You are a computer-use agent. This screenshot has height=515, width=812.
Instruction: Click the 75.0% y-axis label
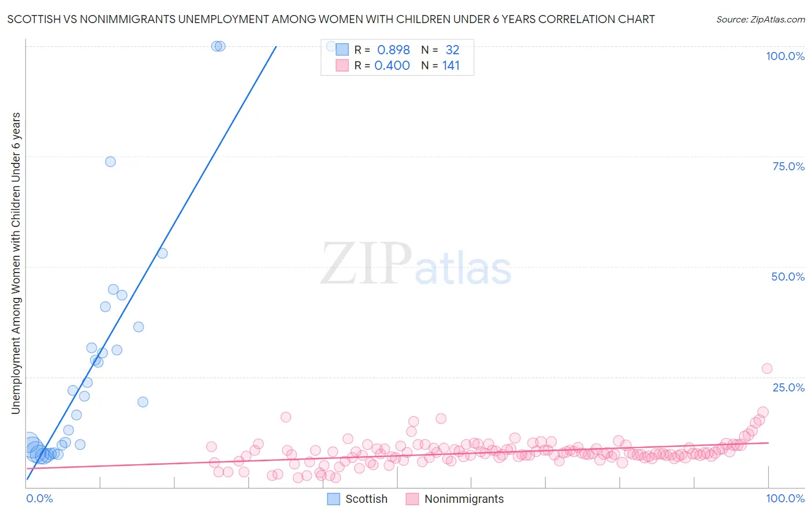(x=788, y=166)
